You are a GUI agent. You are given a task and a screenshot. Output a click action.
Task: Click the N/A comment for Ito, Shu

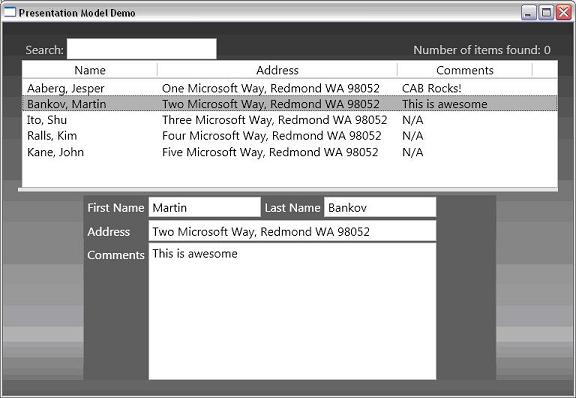click(413, 120)
